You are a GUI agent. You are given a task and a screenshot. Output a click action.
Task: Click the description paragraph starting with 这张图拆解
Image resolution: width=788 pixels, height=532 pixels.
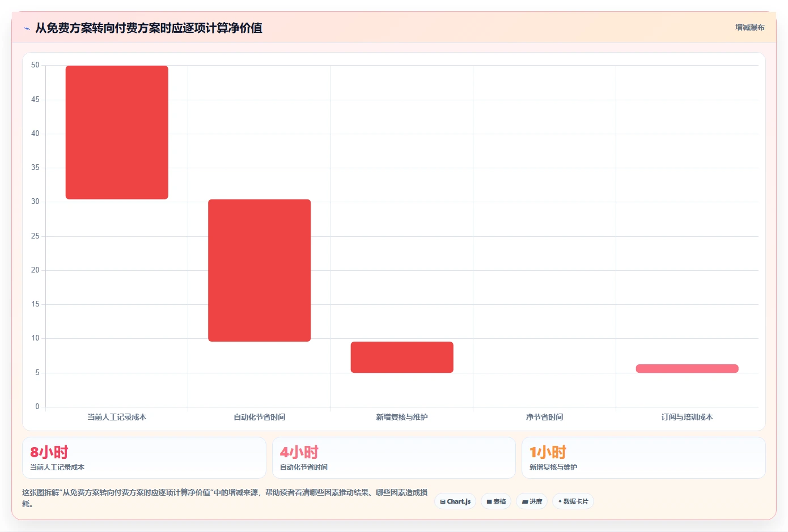pos(225,498)
